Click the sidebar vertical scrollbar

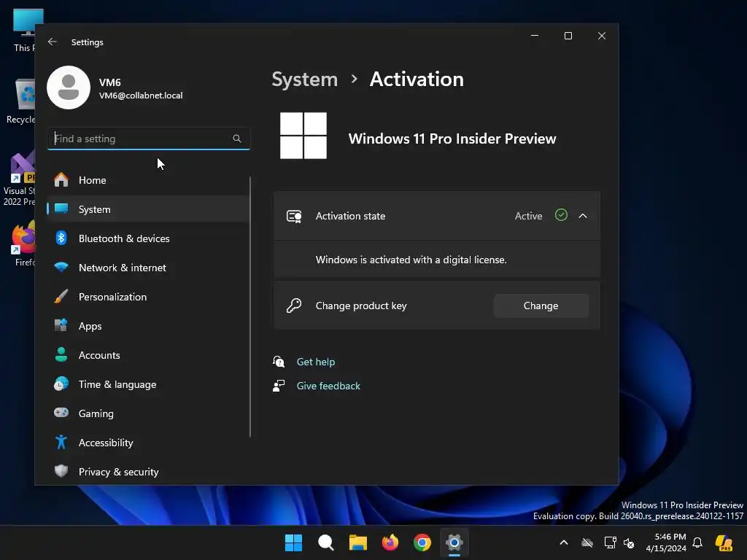250,307
